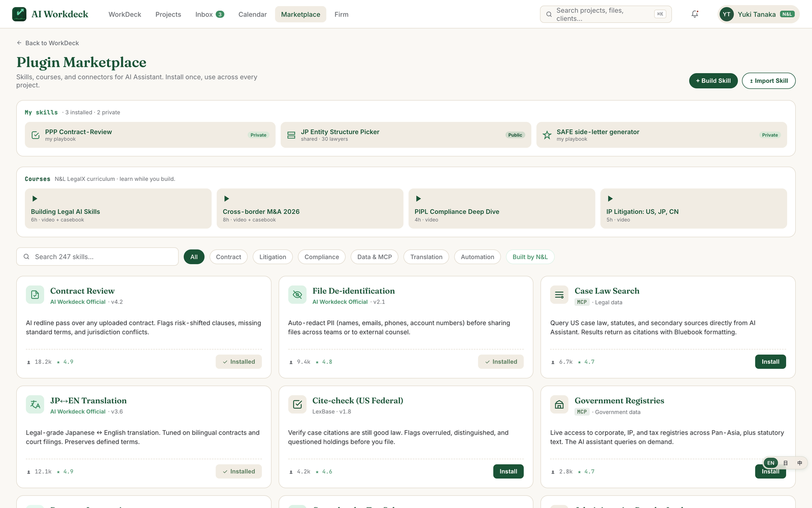Click the + Build Skill button
The height and width of the screenshot is (508, 812).
click(x=714, y=81)
